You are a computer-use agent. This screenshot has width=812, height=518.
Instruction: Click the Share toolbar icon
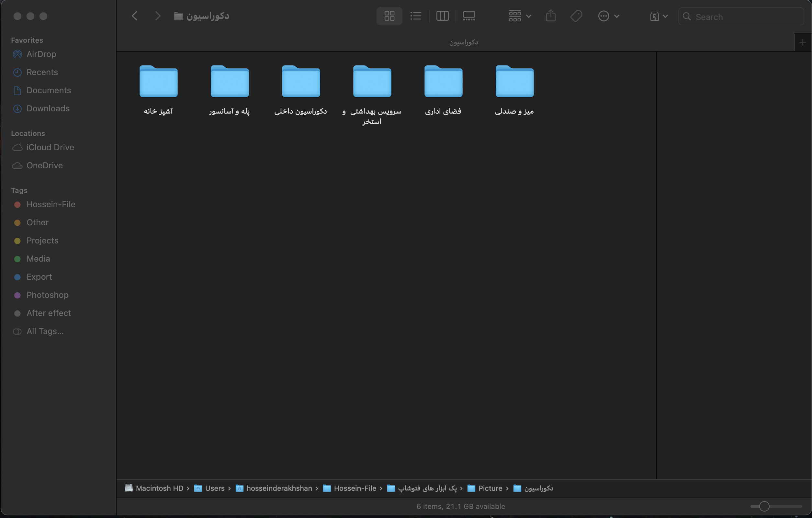[x=551, y=16]
